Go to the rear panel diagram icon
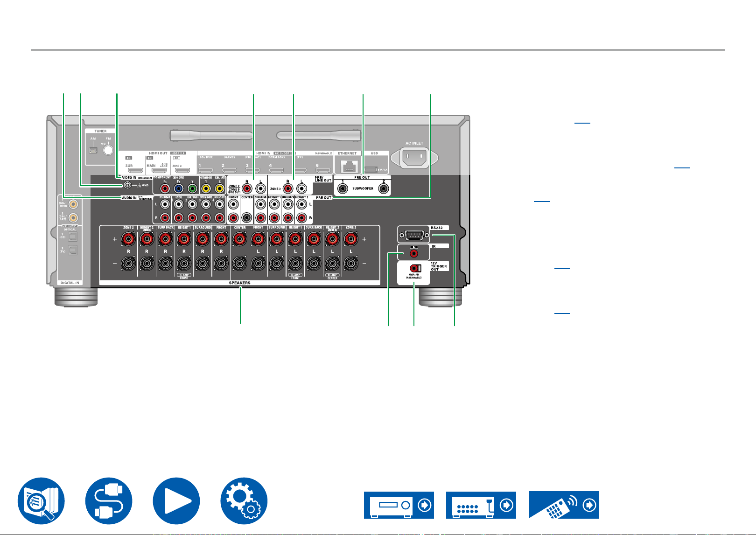Screen dimensions: 756x535 click(x=481, y=505)
